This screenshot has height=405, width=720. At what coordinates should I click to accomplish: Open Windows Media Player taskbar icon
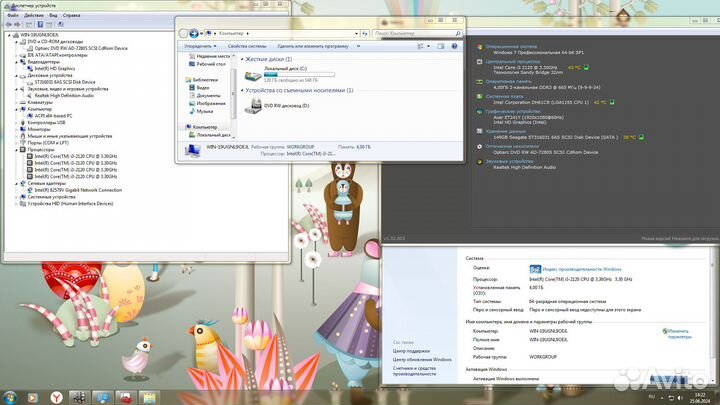tap(33, 397)
